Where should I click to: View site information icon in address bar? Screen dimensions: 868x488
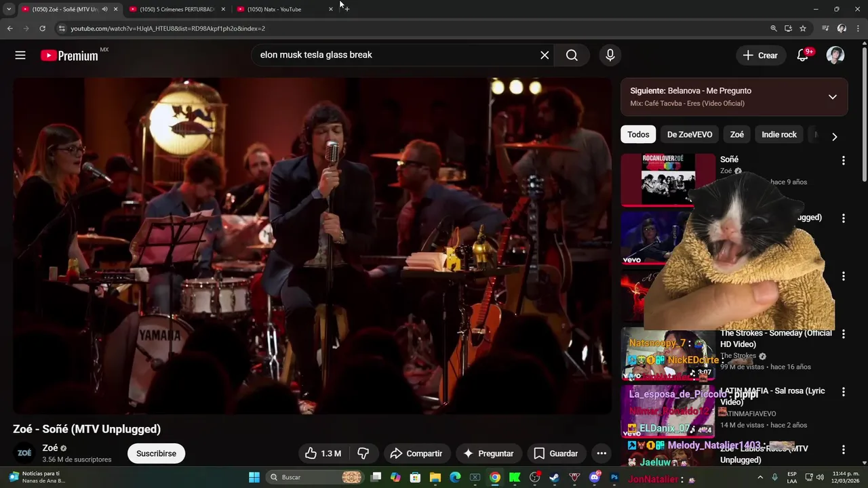[61, 28]
